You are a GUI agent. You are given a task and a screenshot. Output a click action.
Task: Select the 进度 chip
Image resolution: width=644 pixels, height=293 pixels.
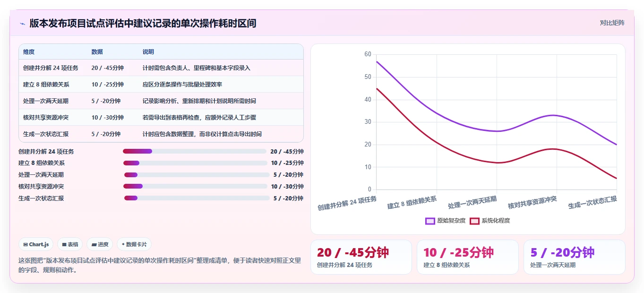(100, 244)
